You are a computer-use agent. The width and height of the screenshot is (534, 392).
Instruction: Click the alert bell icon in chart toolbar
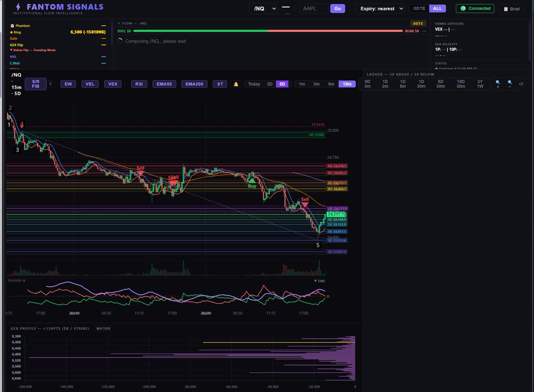pos(236,84)
